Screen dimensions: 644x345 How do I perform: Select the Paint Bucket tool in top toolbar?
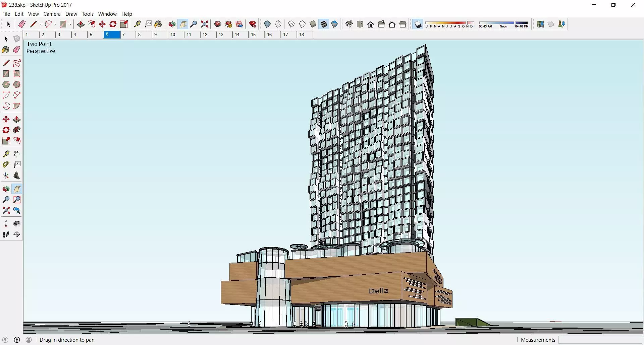tap(158, 24)
